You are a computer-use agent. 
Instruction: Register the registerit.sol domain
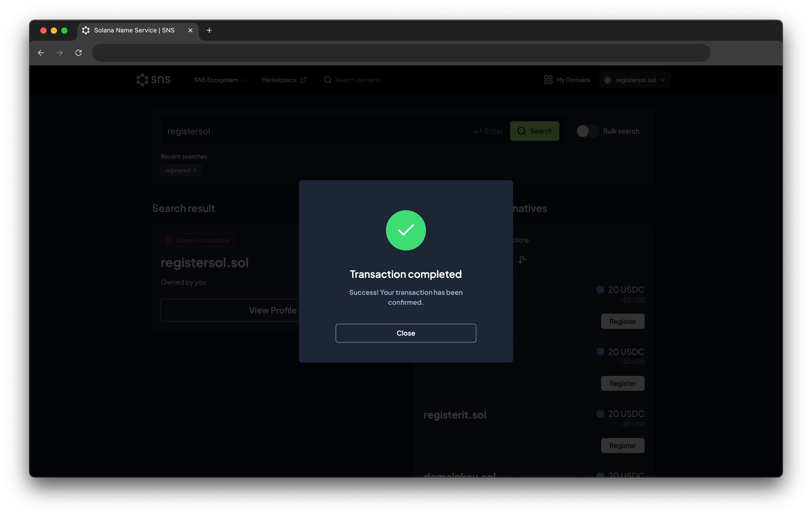pos(622,445)
